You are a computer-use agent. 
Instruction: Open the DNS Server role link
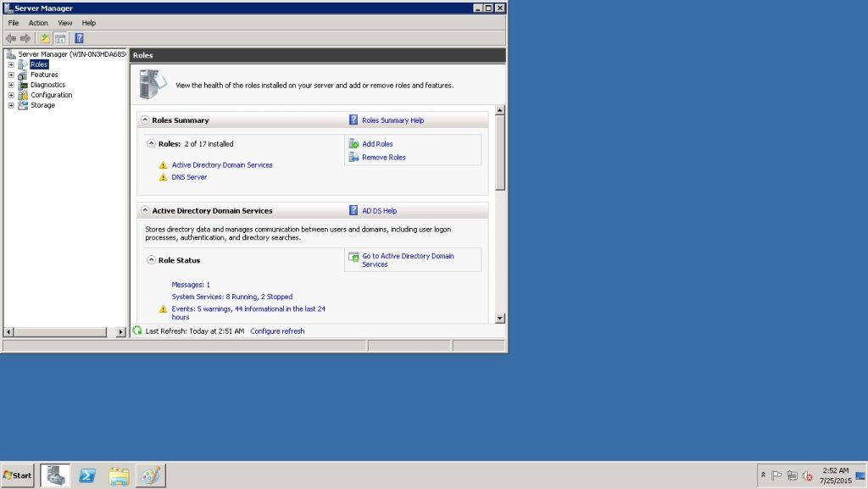coord(189,177)
